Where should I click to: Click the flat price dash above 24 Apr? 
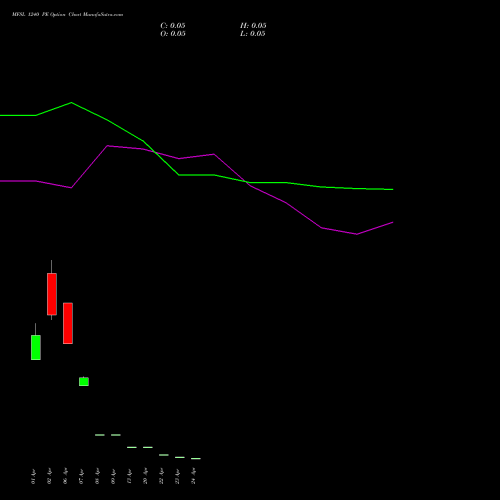pos(196,459)
